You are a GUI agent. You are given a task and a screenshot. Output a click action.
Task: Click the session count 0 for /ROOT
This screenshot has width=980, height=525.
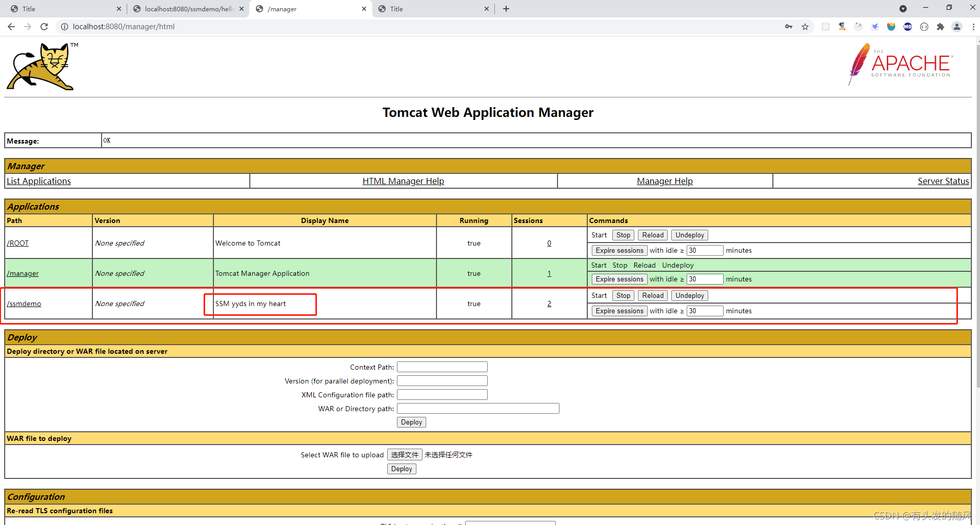pyautogui.click(x=549, y=243)
